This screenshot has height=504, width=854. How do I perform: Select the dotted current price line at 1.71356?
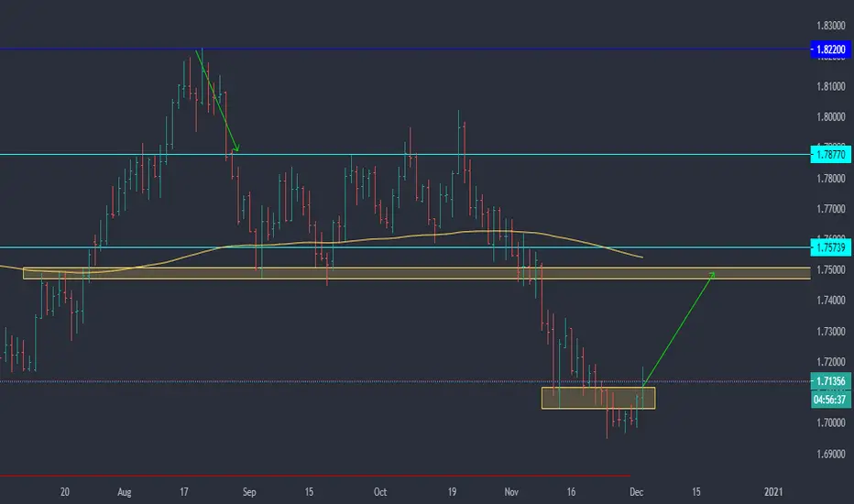pos(405,381)
